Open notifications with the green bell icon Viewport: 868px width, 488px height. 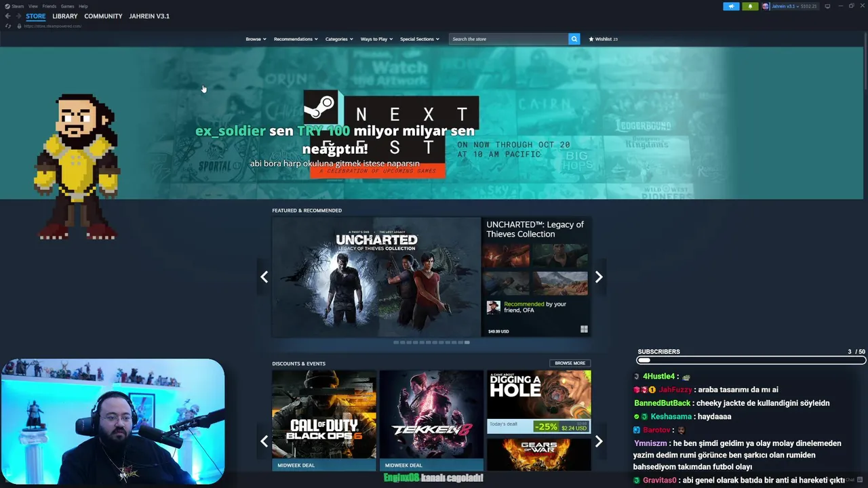750,6
